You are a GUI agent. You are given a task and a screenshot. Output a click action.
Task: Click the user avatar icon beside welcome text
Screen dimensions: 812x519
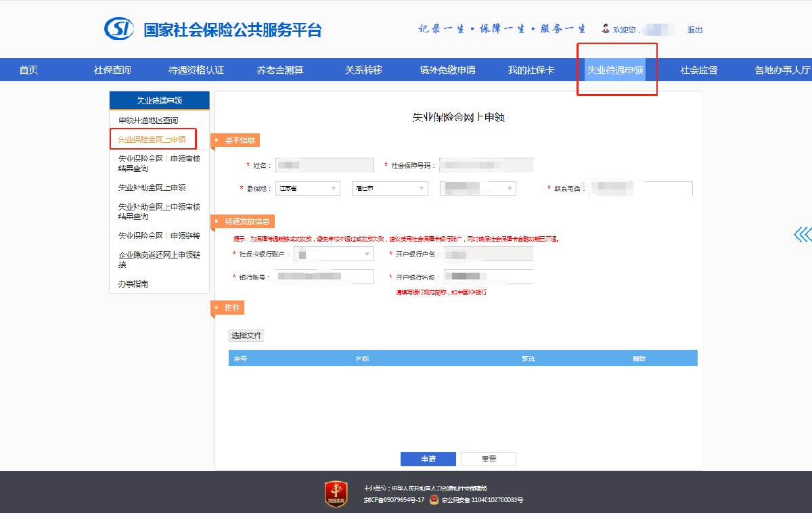click(605, 29)
